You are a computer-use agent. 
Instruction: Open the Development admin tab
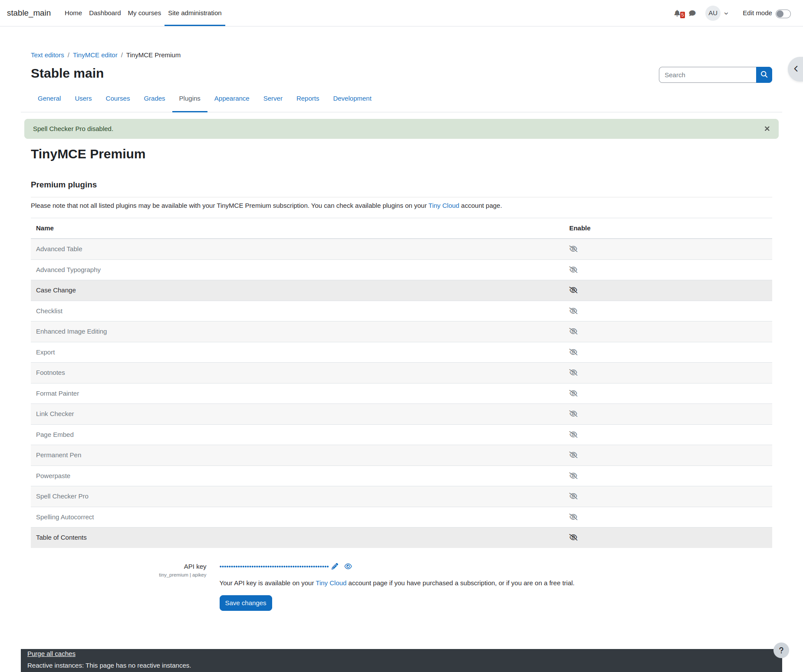(x=352, y=98)
